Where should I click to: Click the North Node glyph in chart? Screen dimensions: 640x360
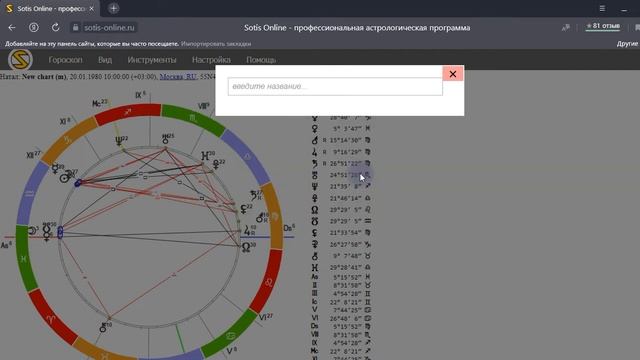[246, 247]
